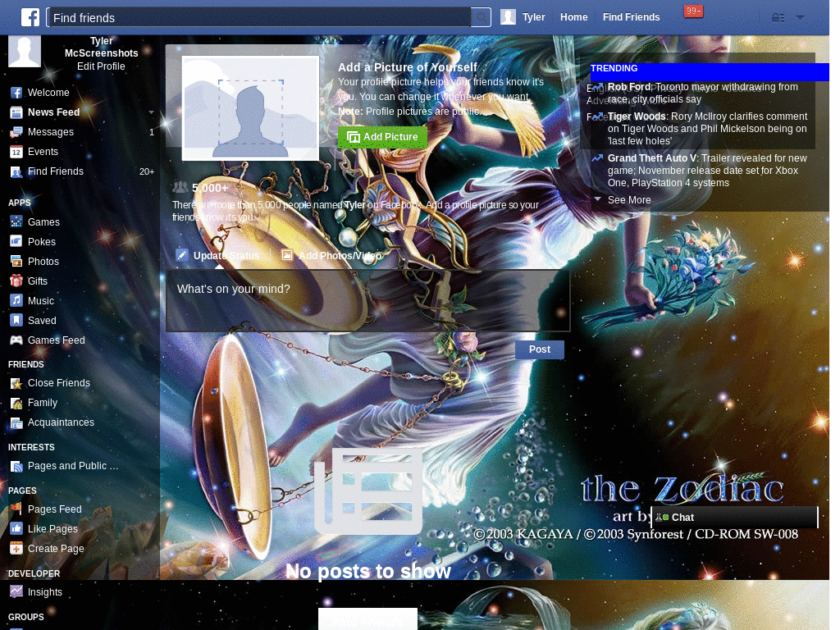The image size is (840, 630).
Task: Open the Welcome sidebar icon
Action: [x=16, y=93]
